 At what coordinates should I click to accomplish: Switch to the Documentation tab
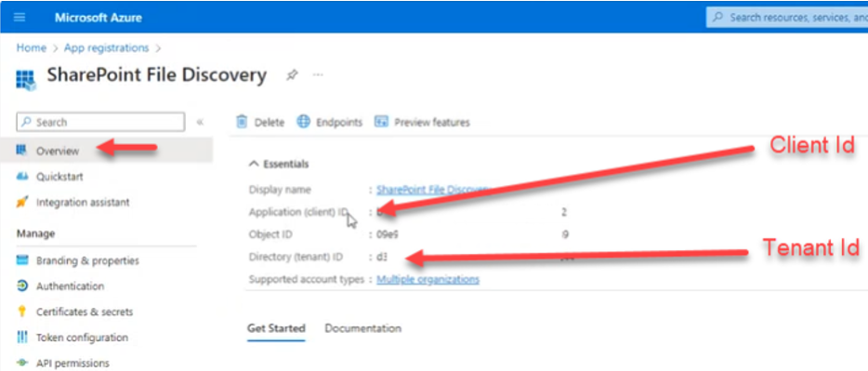pos(363,328)
